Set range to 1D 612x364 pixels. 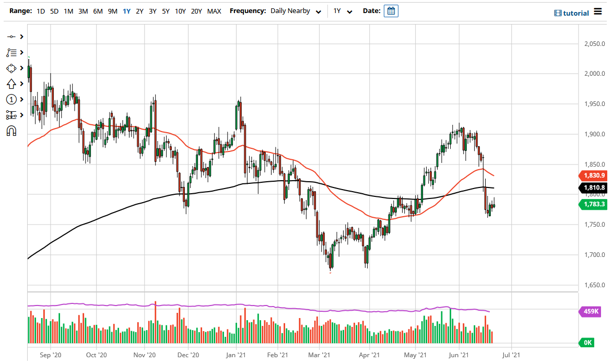[41, 11]
